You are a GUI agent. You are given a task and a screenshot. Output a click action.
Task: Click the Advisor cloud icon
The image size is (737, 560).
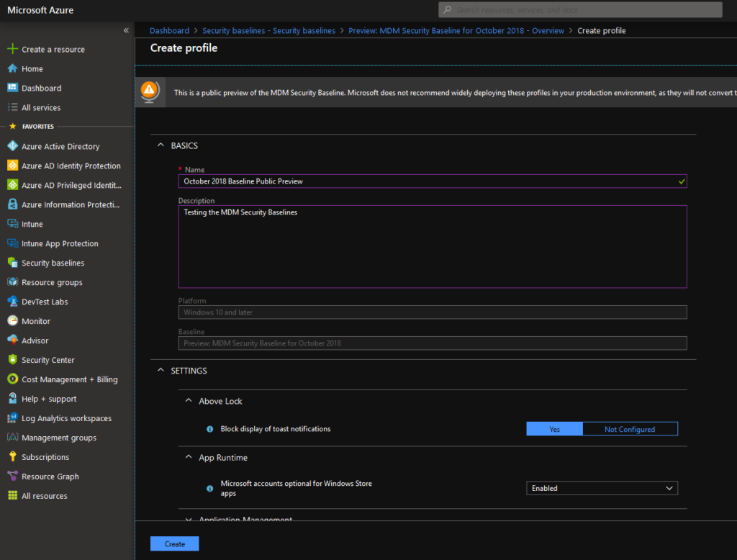pos(13,340)
